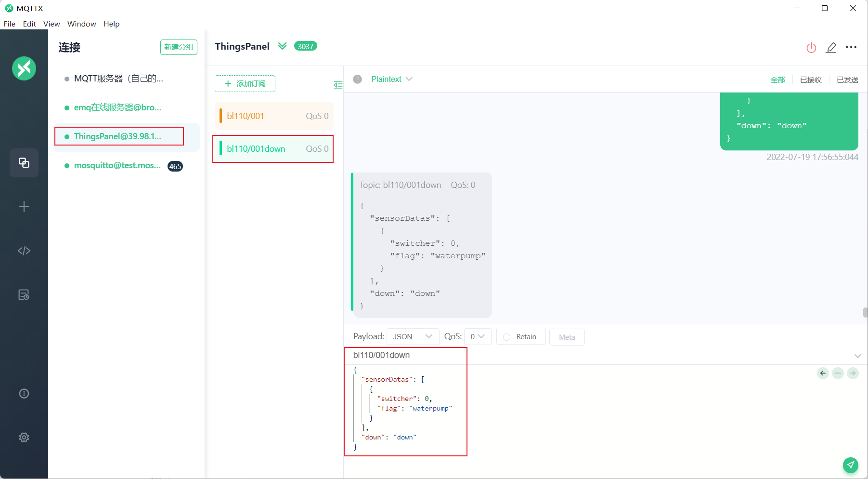Open the Log view in the sidebar

point(24,295)
